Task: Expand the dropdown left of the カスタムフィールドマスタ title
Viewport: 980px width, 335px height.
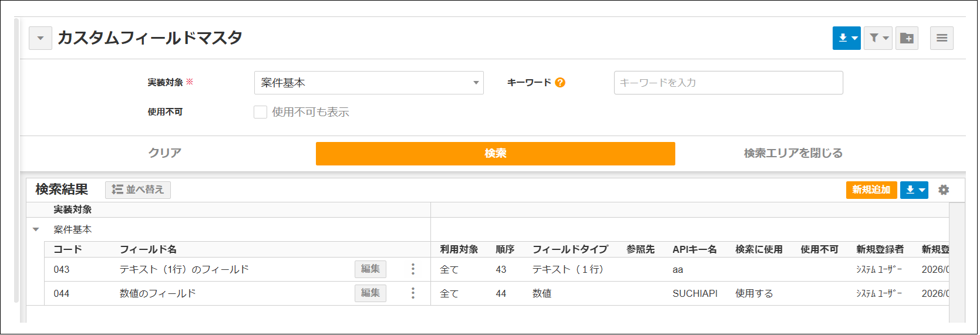Action: (41, 38)
